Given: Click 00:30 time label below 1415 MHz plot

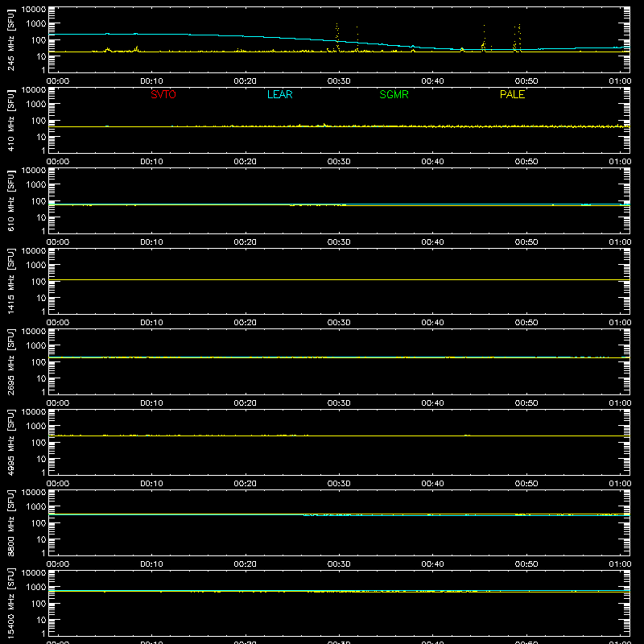Looking at the screenshot, I should click(339, 323).
